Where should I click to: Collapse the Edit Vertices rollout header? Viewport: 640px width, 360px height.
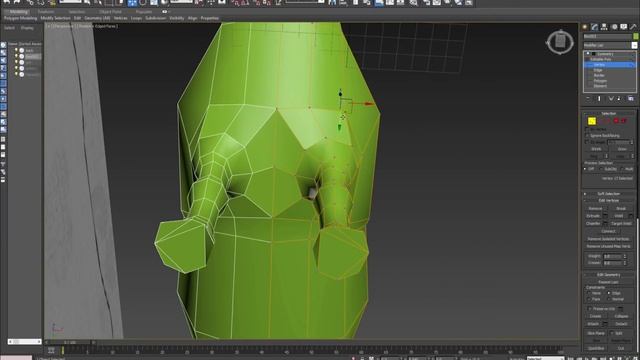tap(609, 200)
